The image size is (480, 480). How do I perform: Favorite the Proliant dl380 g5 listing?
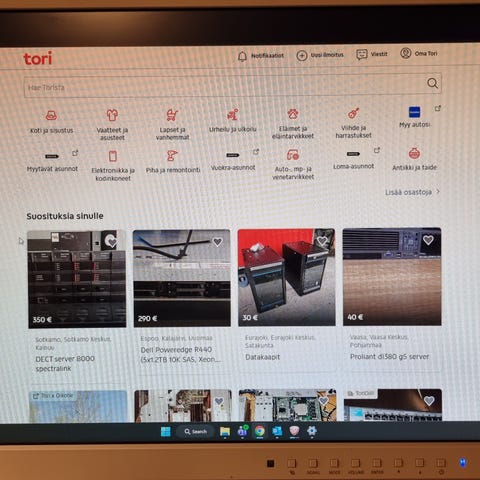pos(428,239)
